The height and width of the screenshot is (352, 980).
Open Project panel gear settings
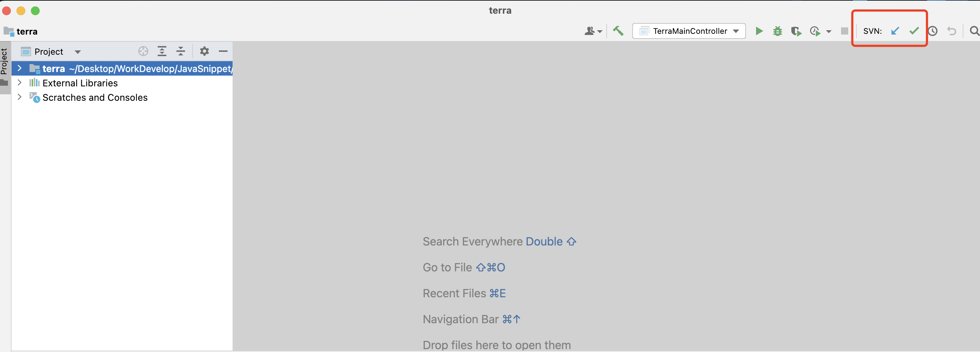[204, 51]
